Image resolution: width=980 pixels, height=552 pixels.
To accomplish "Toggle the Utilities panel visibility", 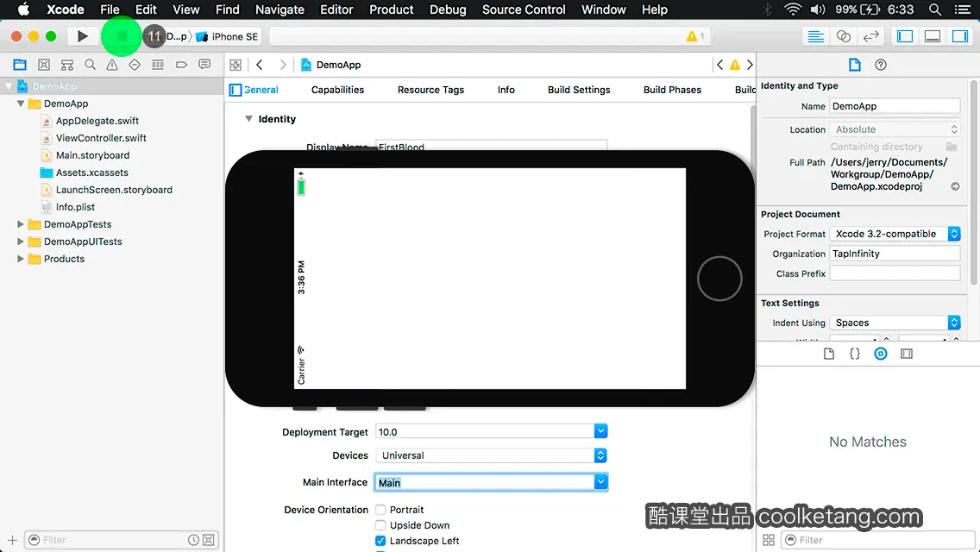I will [959, 36].
